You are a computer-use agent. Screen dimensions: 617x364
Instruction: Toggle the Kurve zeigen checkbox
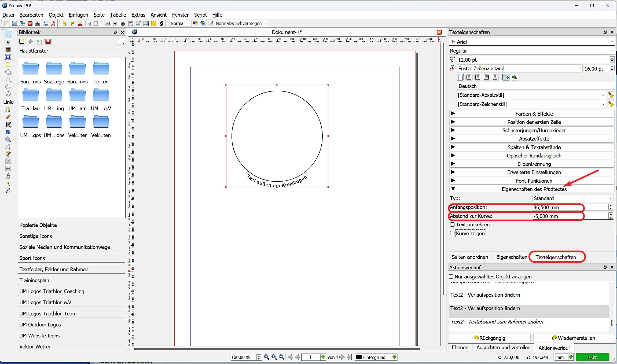452,233
